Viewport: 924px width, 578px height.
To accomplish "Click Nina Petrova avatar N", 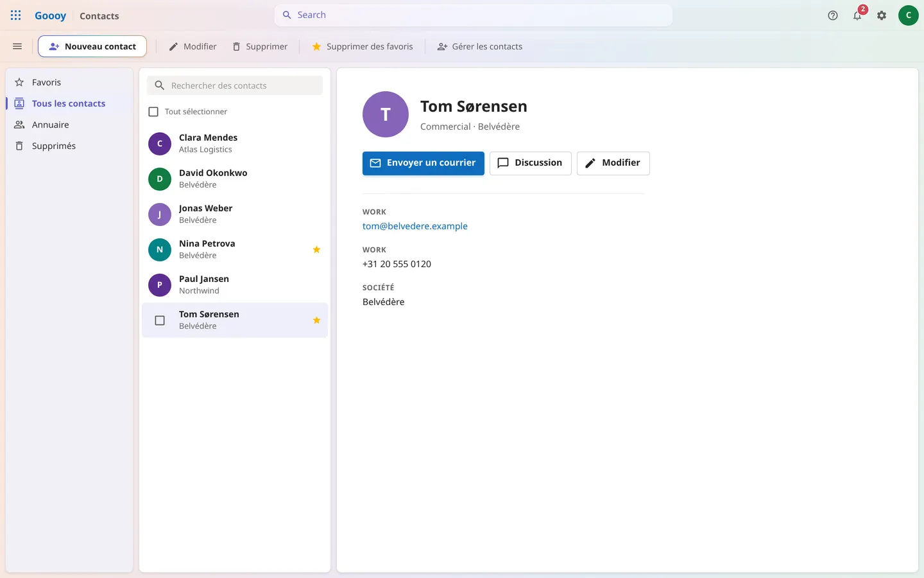I will coord(160,249).
